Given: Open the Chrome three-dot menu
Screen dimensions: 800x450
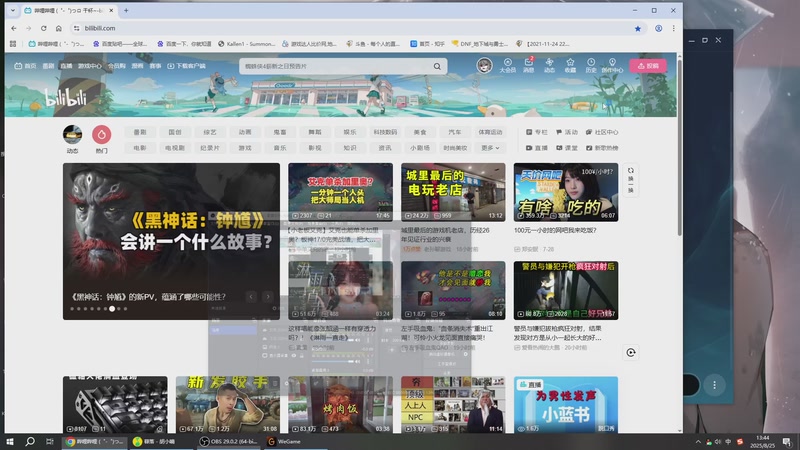Looking at the screenshot, I should (673, 29).
